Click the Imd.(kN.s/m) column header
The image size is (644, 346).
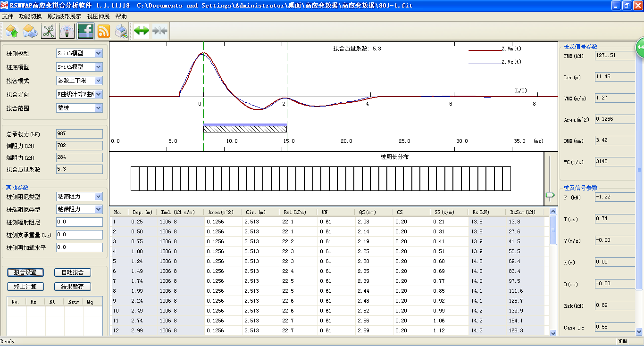[180, 212]
